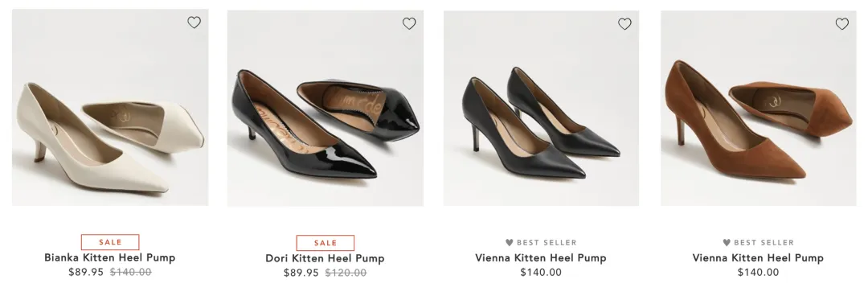The height and width of the screenshot is (292, 868).
Task: Open the Bianka Kitten Heel Pump title link
Action: (109, 257)
